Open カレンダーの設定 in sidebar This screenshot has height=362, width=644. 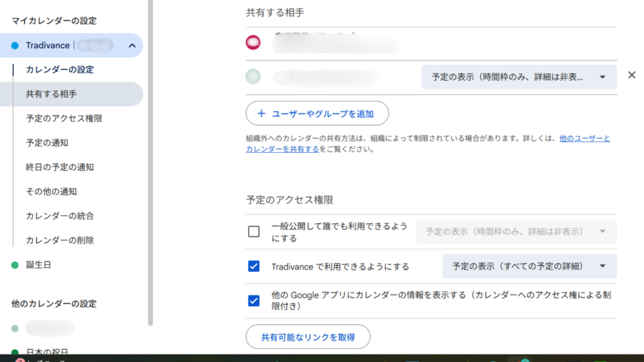click(60, 70)
